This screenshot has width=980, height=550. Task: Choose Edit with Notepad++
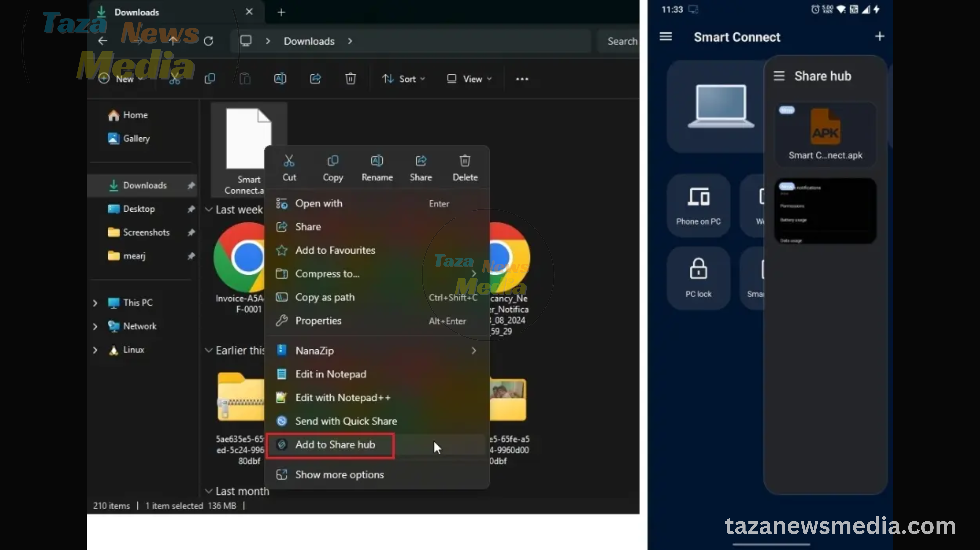tap(377, 398)
